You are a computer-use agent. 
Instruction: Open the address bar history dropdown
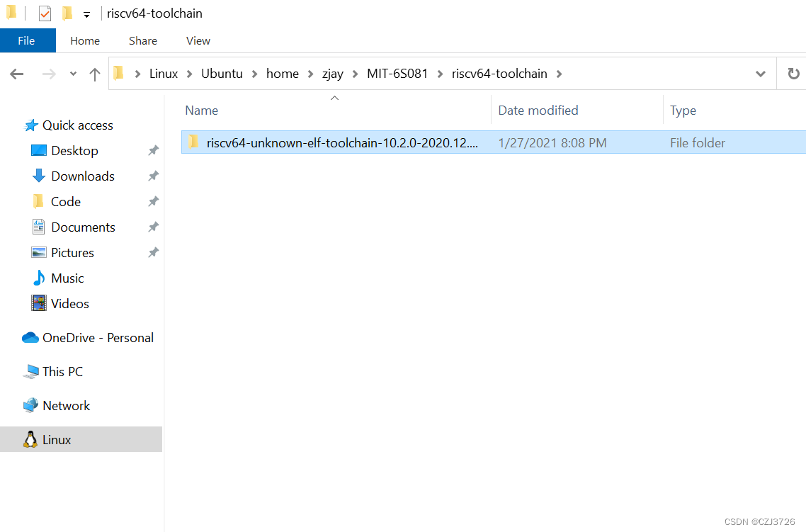click(761, 73)
